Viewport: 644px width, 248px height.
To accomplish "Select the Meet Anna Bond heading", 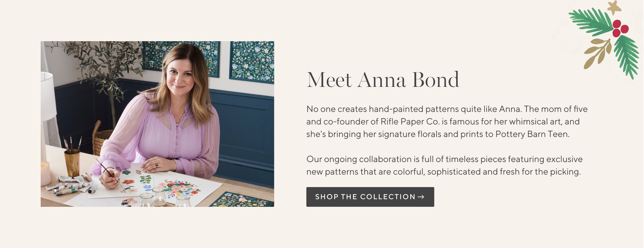I will tap(383, 80).
